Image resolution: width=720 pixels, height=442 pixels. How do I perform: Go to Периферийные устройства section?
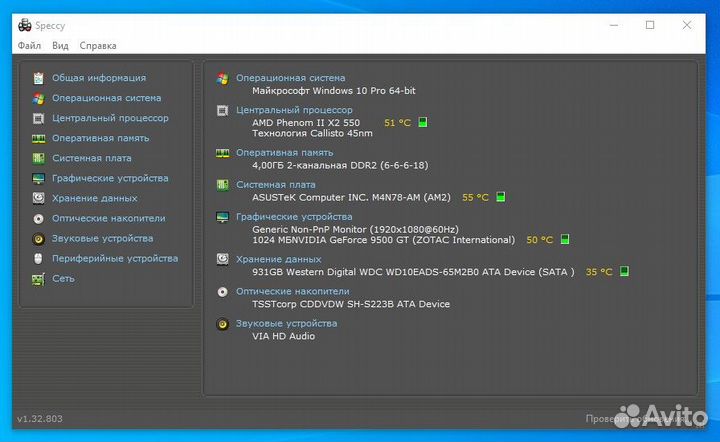tap(115, 258)
